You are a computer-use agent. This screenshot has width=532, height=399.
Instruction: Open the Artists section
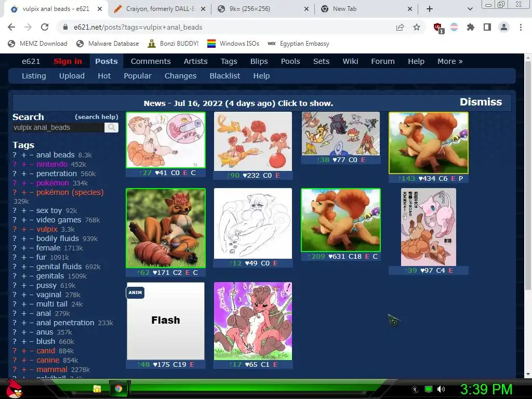point(195,61)
